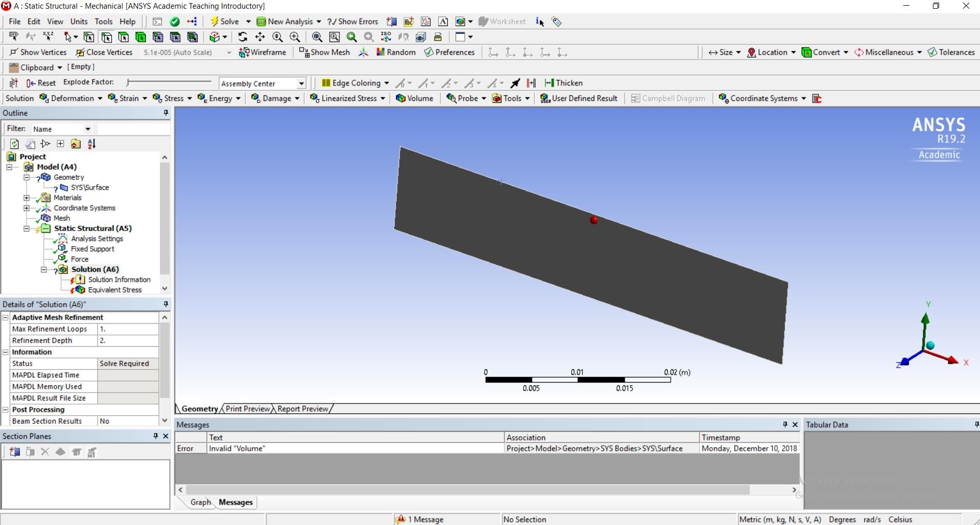This screenshot has height=525, width=980.
Task: Click the User Defined Result icon
Action: click(579, 98)
